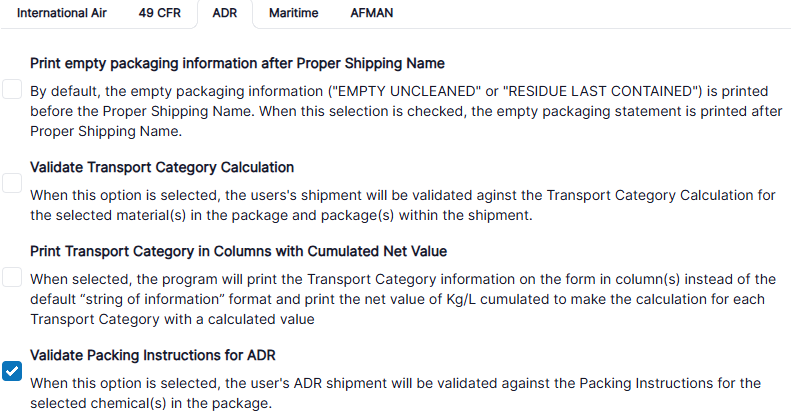Enable printing empty packaging info after Proper Shipping Name
The image size is (791, 419).
click(x=12, y=90)
